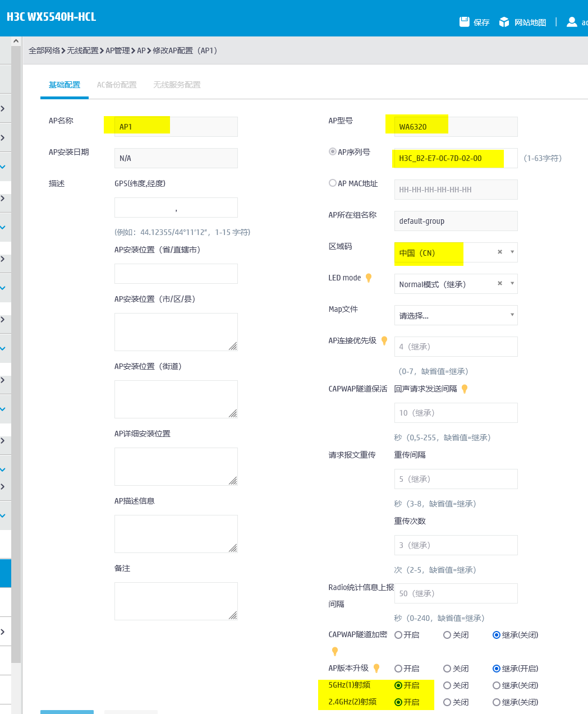The width and height of the screenshot is (588, 714).
Task: Open the Map文件 请选择 dropdown
Action: [x=456, y=315]
